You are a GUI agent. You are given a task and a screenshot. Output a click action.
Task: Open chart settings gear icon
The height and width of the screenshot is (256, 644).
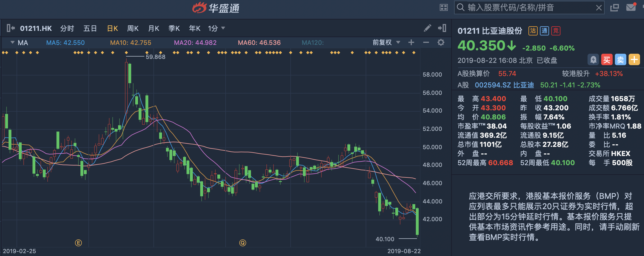(441, 43)
